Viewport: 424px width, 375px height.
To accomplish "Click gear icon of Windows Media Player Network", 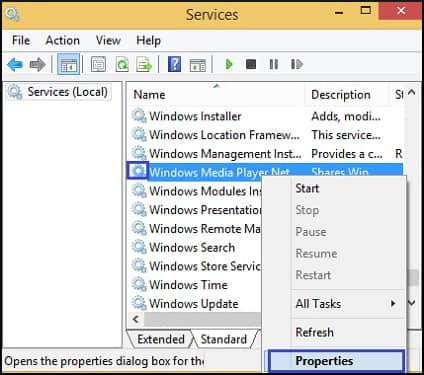I will (x=138, y=171).
